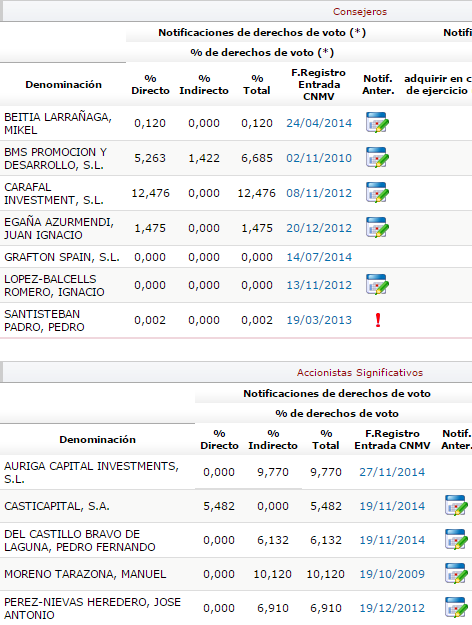Click BEITIA LARRAÑAGA, MIKEL name
The image size is (472, 625).
click(58, 123)
